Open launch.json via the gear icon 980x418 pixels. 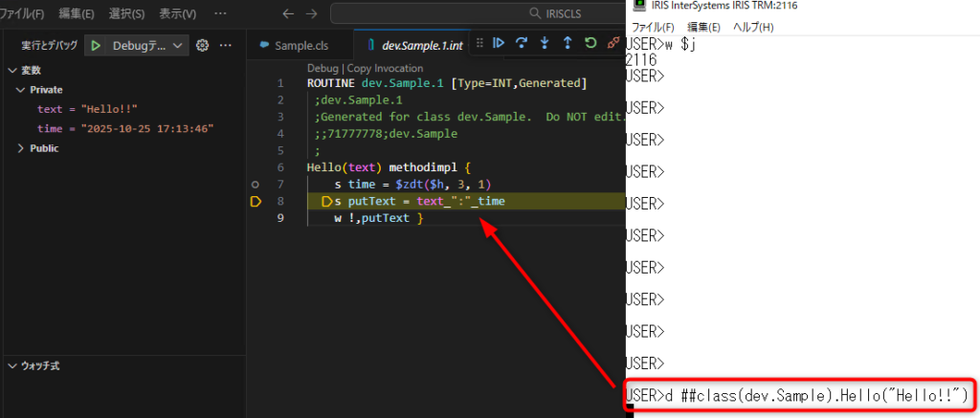[x=202, y=45]
